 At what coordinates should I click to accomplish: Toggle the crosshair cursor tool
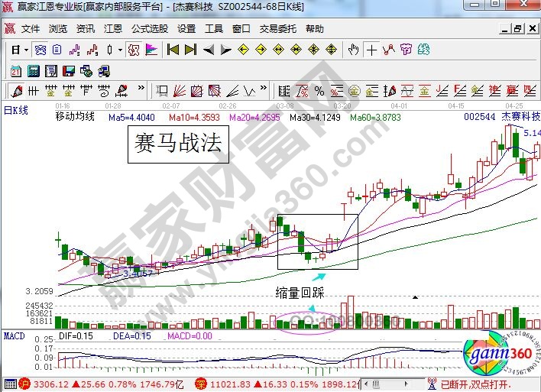tap(371, 50)
